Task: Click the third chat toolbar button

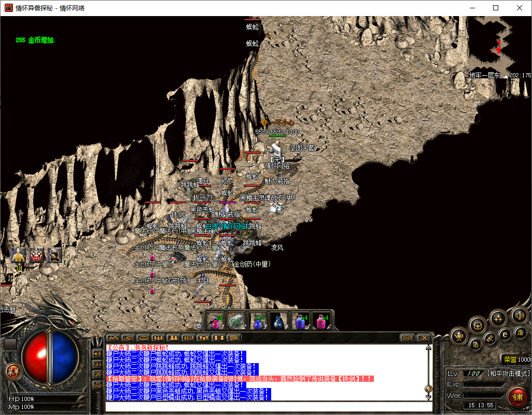Action: (143, 338)
